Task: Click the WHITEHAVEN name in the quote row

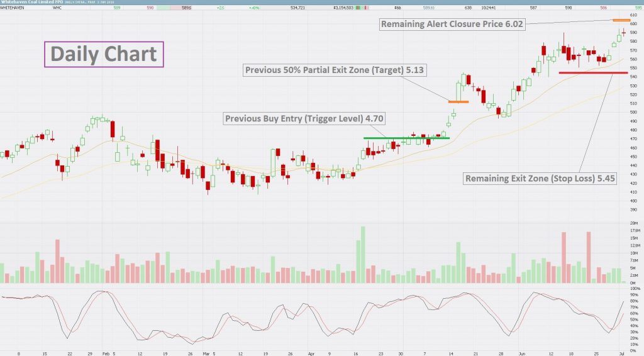Action: 13,8
